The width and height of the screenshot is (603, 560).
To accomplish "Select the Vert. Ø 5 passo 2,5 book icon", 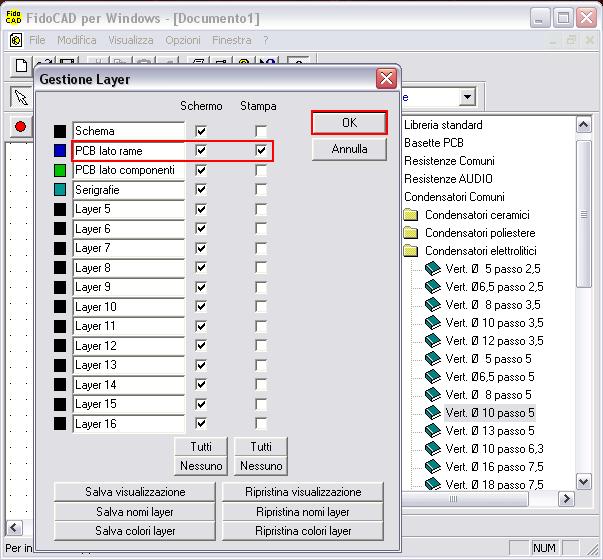I will [x=433, y=268].
